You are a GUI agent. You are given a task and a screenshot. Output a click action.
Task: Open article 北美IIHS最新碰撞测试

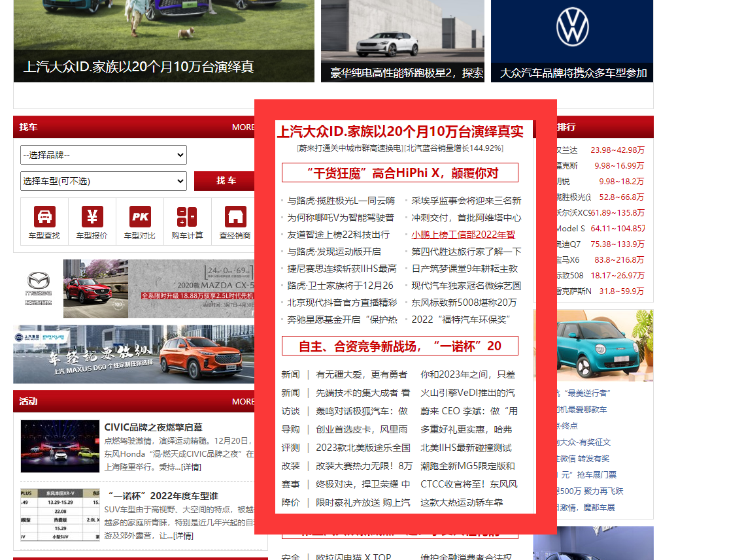point(466,448)
